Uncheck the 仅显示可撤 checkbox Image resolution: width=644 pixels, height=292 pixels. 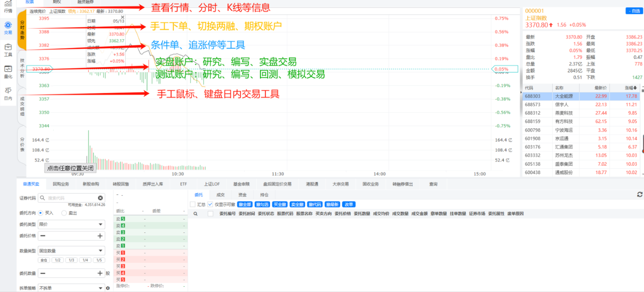point(211,204)
